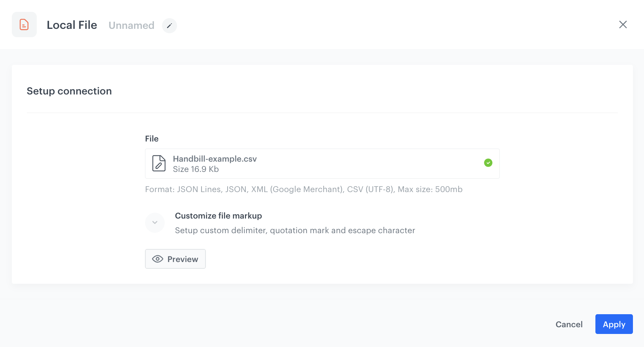Click the chevron beside Customize file markup
Screen dimensions: 644x347
(x=154, y=223)
